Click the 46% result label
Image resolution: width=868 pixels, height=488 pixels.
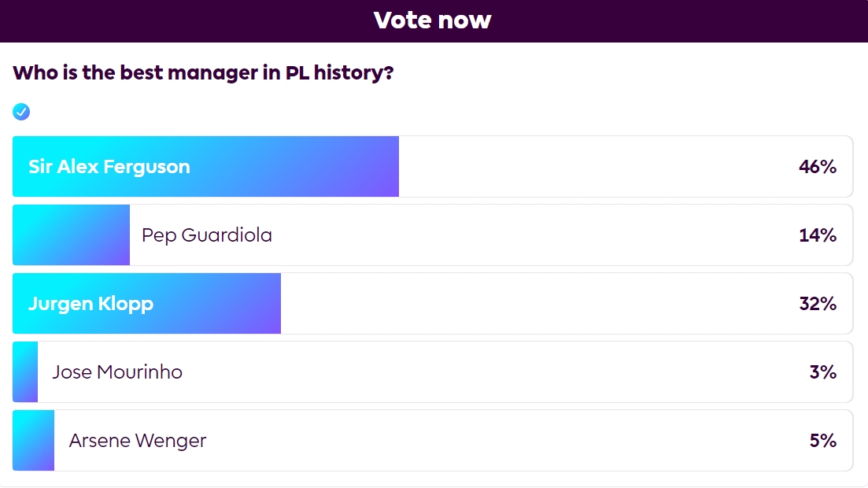pos(817,167)
